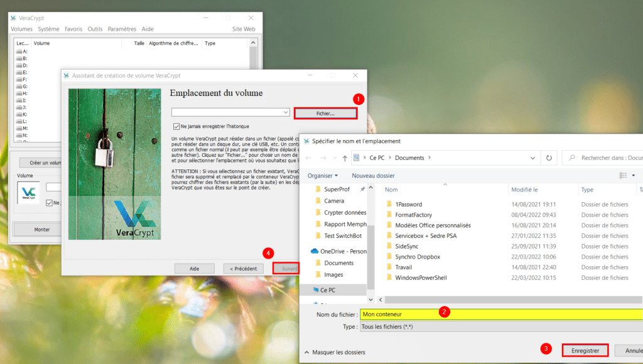Viewport: 643px width, 364px height.
Task: Open the view options dropdown arrow
Action: pyautogui.click(x=634, y=176)
